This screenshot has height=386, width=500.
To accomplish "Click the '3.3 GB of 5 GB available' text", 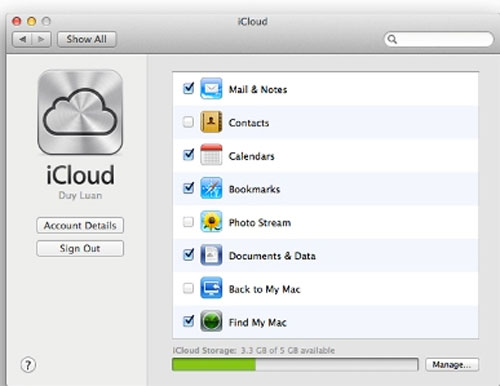I will tap(288, 351).
